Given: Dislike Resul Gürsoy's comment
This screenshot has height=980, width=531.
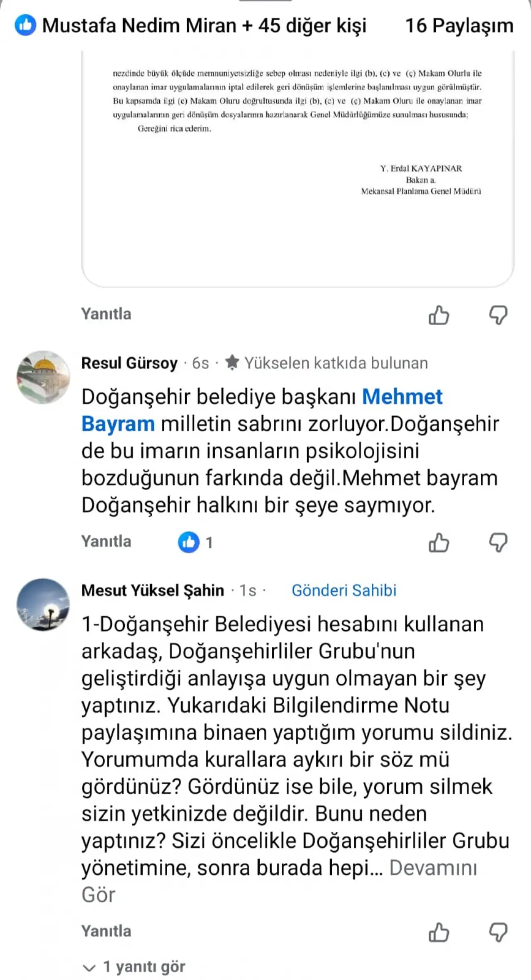Looking at the screenshot, I should 498,542.
